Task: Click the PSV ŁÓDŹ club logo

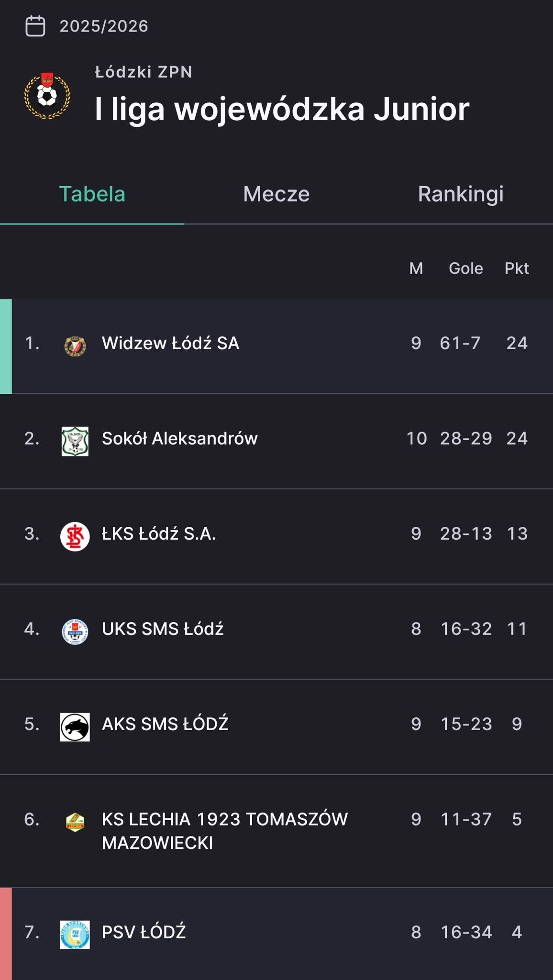Action: point(75,934)
